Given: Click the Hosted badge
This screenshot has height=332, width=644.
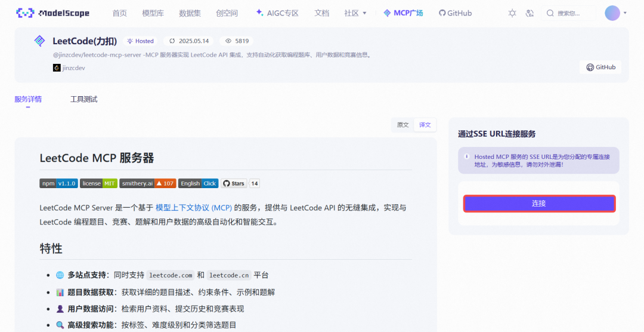Looking at the screenshot, I should 141,41.
